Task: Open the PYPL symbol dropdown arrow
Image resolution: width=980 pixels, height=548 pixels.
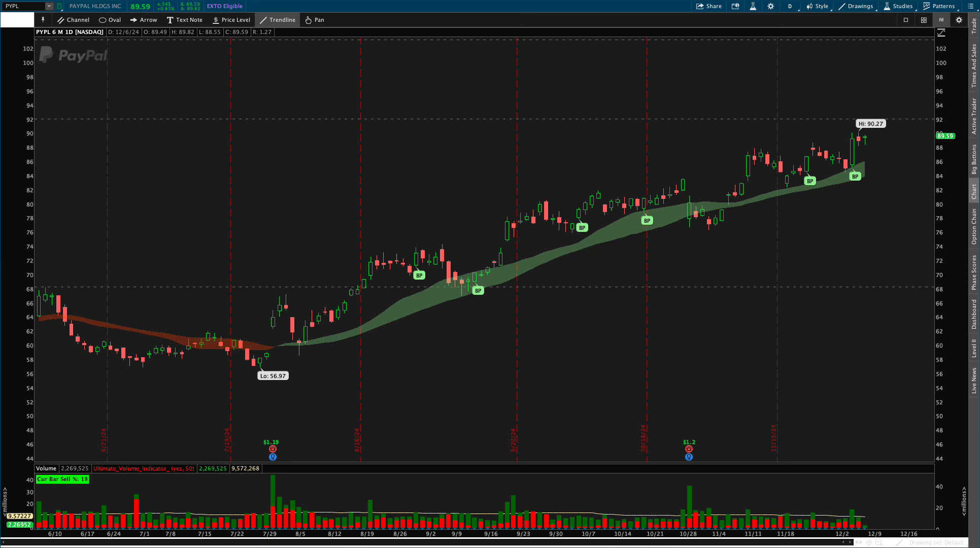Action: pos(49,6)
